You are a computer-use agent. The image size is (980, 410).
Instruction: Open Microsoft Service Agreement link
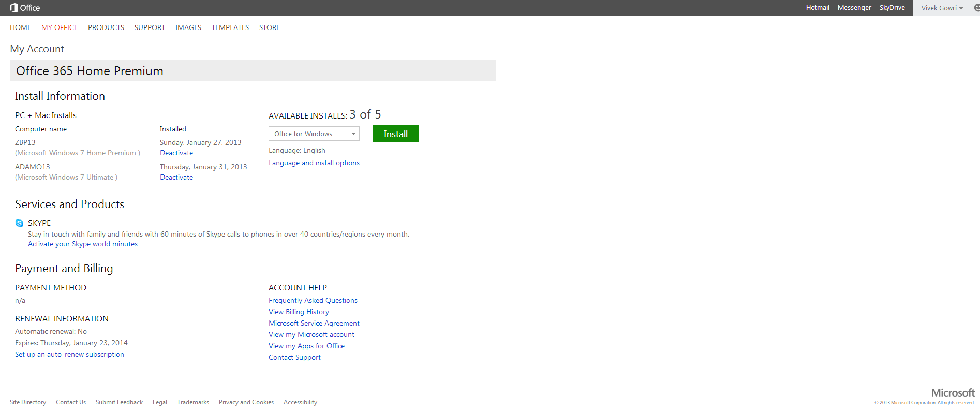click(x=314, y=323)
